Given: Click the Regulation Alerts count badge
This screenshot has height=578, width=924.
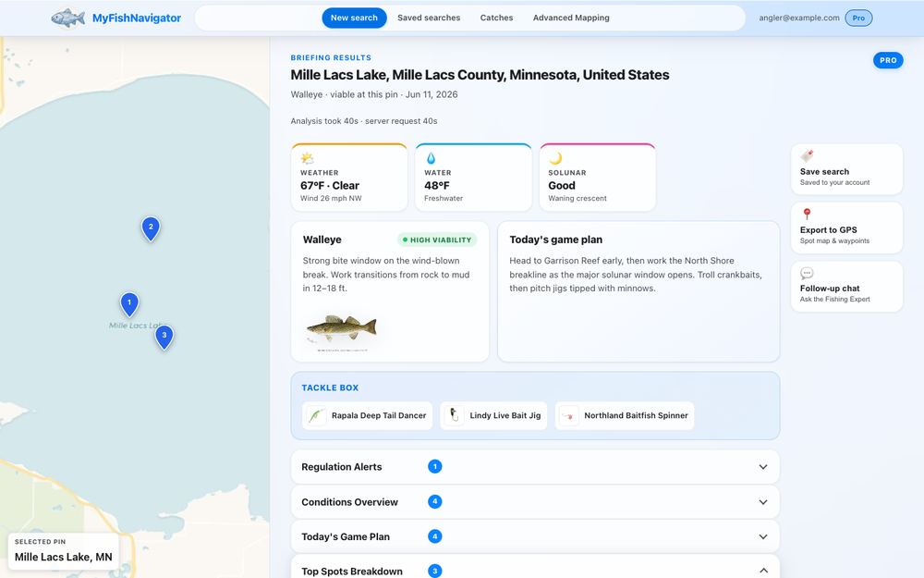Looking at the screenshot, I should (x=435, y=466).
